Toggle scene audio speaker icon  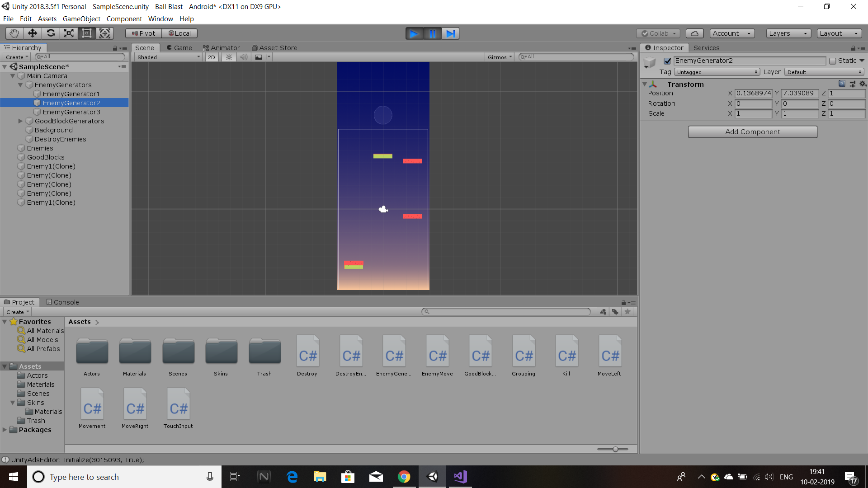pos(244,57)
